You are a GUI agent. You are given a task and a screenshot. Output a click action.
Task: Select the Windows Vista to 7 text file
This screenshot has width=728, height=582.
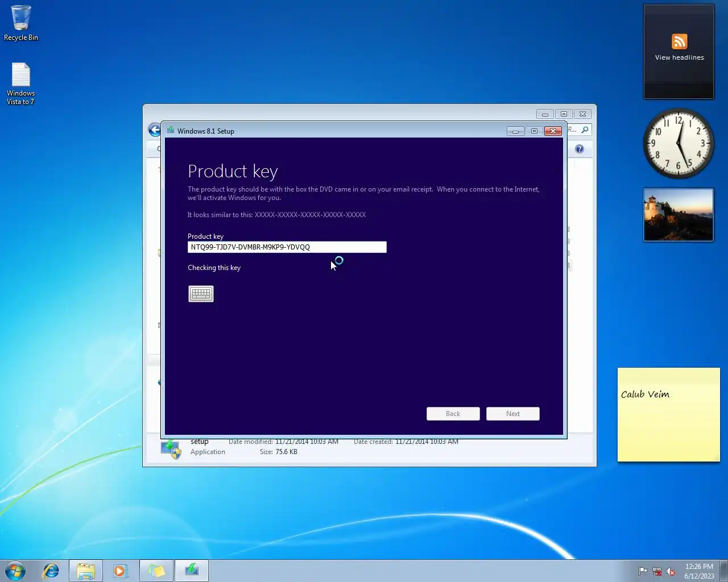click(20, 84)
